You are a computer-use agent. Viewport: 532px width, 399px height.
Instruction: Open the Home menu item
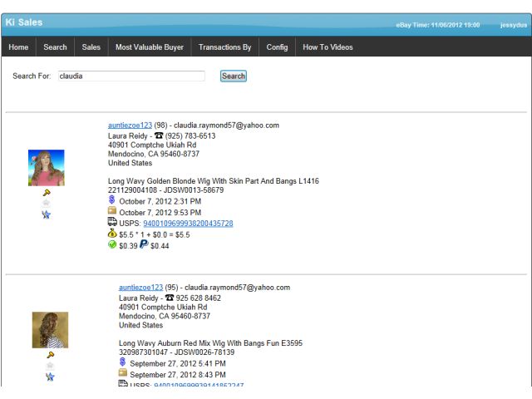point(18,47)
